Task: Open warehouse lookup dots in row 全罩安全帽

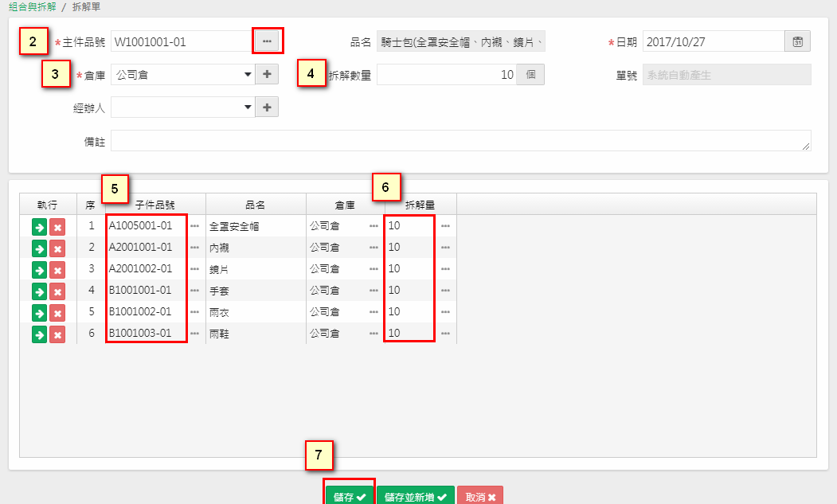Action: [374, 226]
